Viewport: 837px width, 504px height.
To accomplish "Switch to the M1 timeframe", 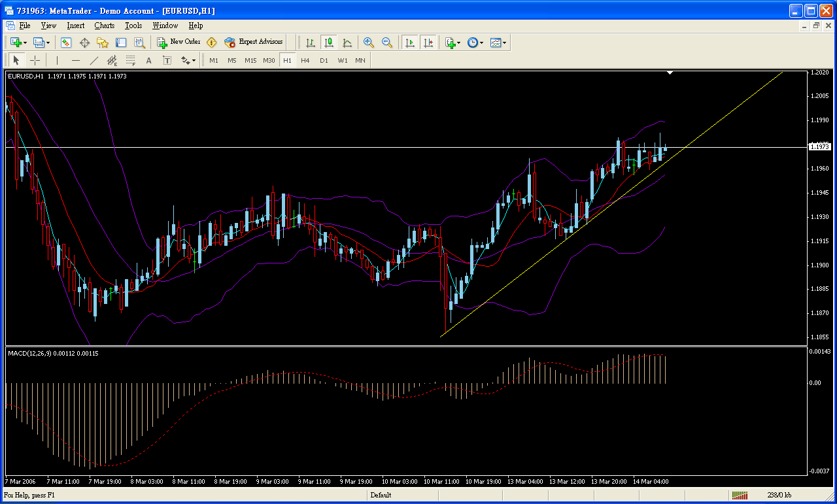I will (214, 60).
